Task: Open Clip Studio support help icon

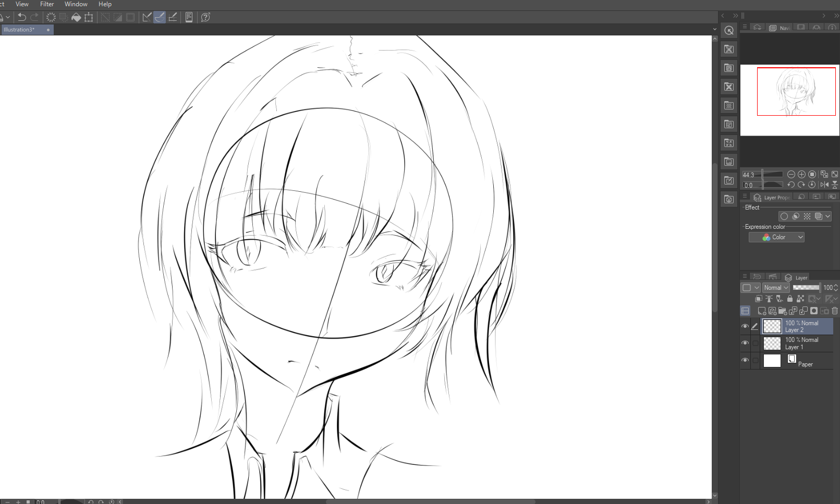Action: pos(205,17)
